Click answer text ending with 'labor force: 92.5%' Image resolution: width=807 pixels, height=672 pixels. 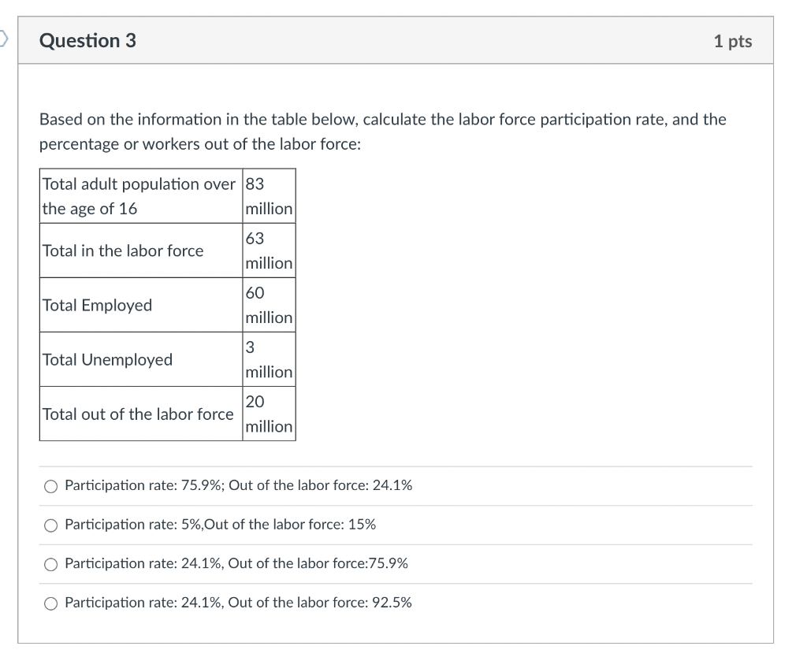click(238, 603)
